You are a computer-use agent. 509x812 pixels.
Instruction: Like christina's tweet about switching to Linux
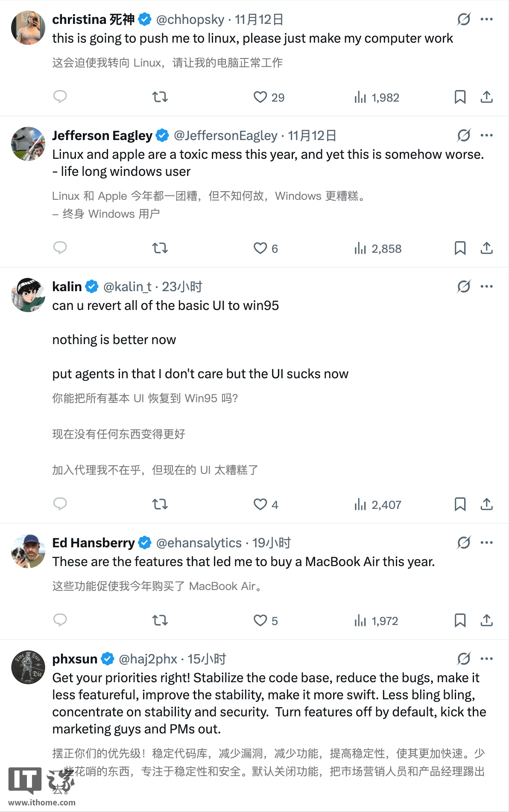pos(260,97)
